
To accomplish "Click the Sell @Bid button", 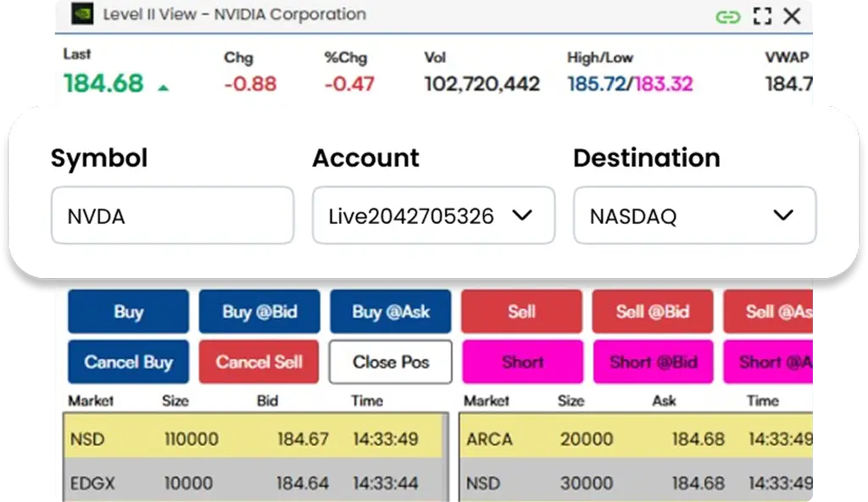I will (x=653, y=311).
